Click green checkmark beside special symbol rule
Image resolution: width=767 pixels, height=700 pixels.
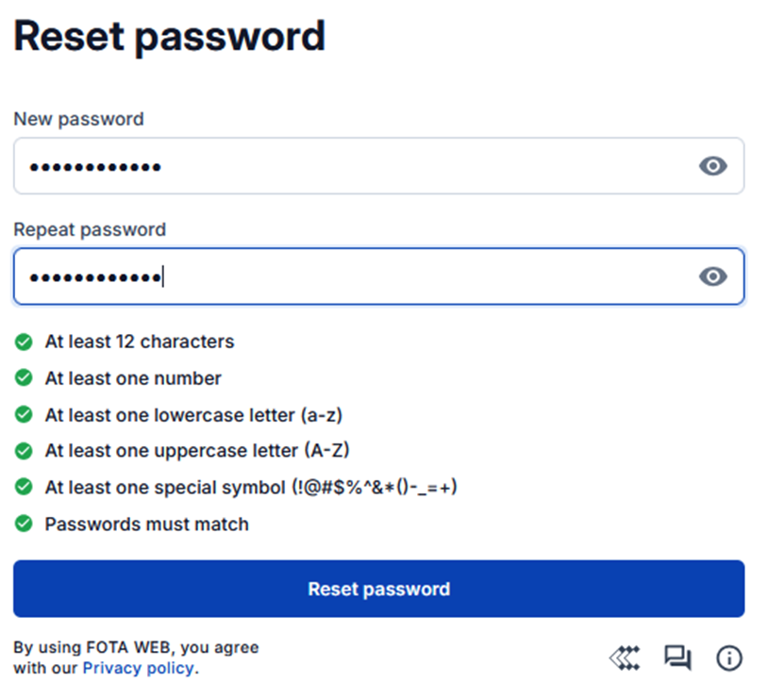[x=24, y=488]
